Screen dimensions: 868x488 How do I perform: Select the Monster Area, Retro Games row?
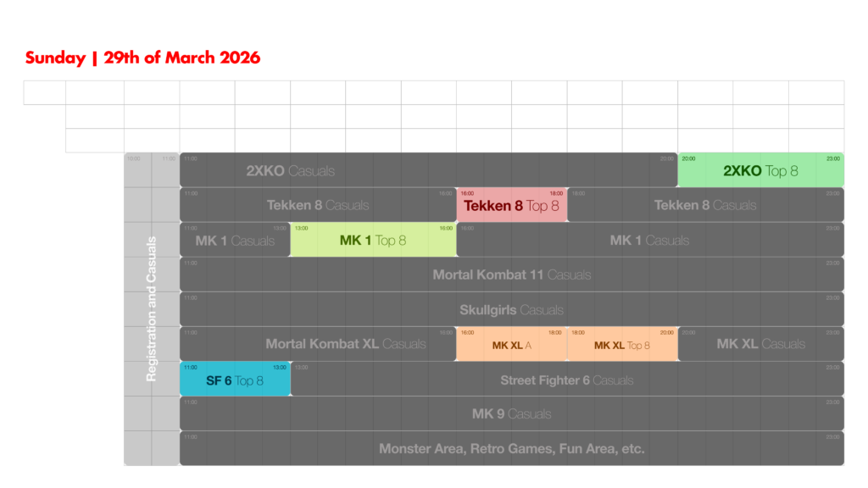point(511,448)
